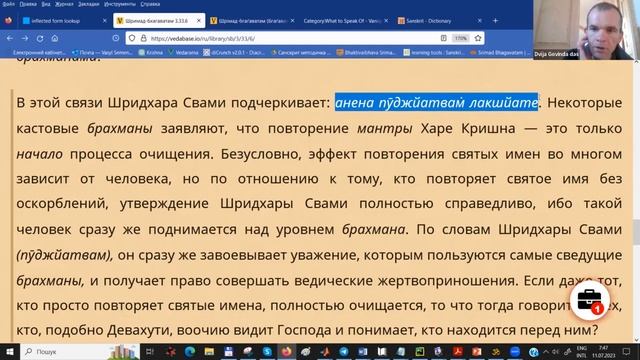The width and height of the screenshot is (640, 360).
Task: Open the Справка menu
Action: pyautogui.click(x=150, y=4)
